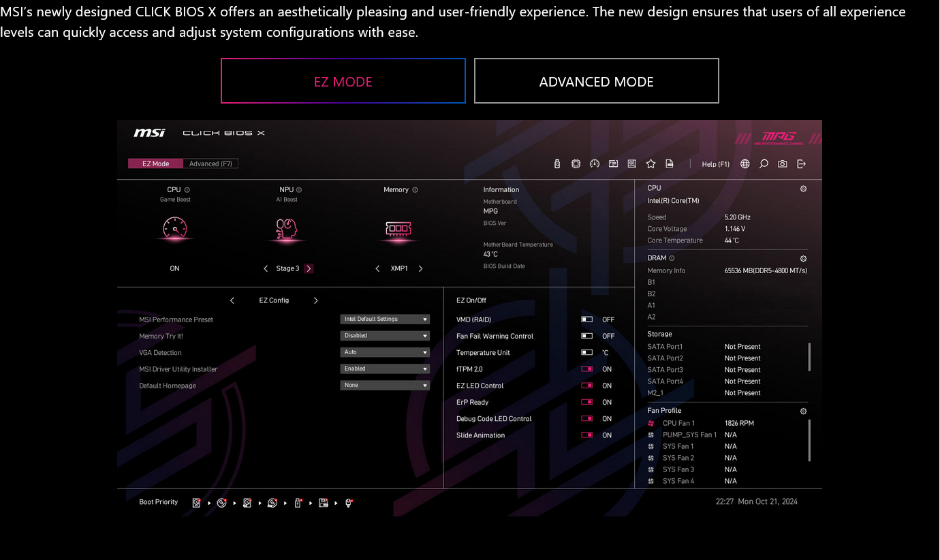Click the next arrow beside XMP1
The width and height of the screenshot is (940, 560).
point(420,268)
